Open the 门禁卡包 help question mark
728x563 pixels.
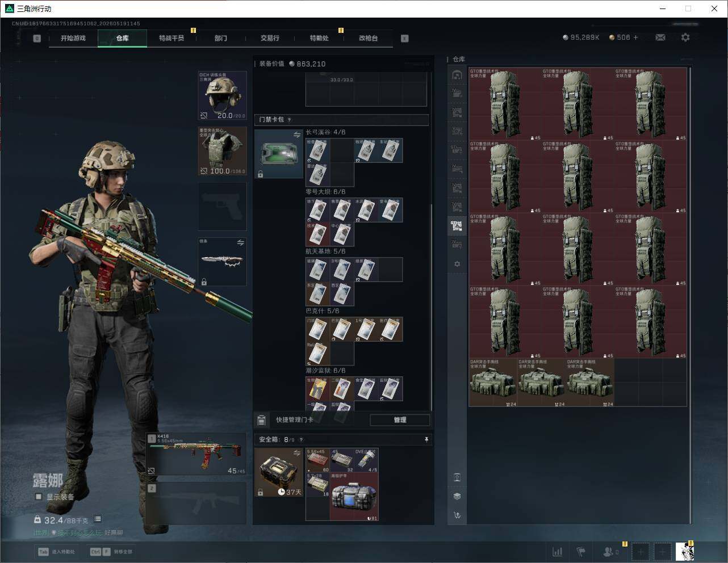tap(290, 120)
